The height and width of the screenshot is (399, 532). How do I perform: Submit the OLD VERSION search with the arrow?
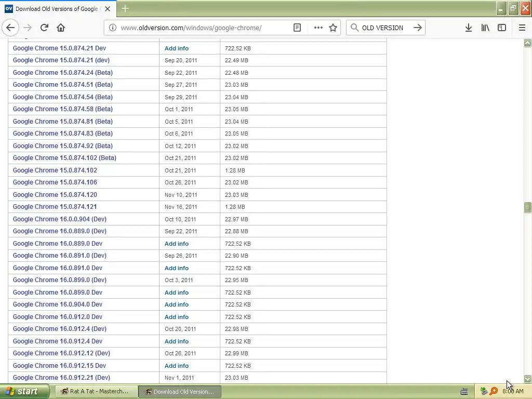[x=418, y=28]
